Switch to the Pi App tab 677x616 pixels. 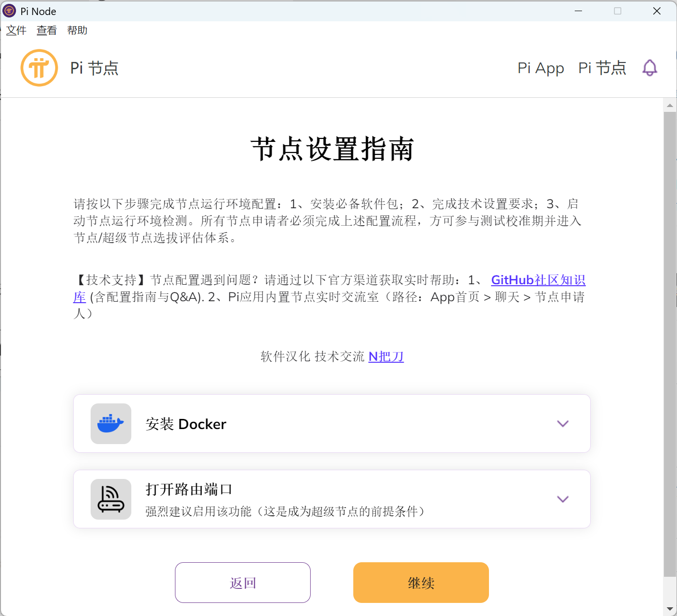(x=541, y=68)
